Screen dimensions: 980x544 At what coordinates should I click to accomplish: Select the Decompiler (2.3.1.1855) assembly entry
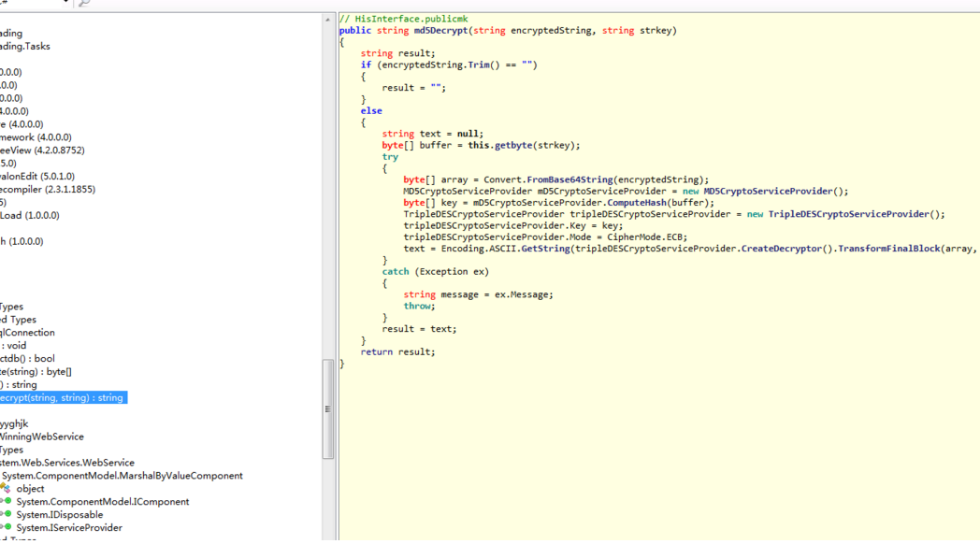47,189
